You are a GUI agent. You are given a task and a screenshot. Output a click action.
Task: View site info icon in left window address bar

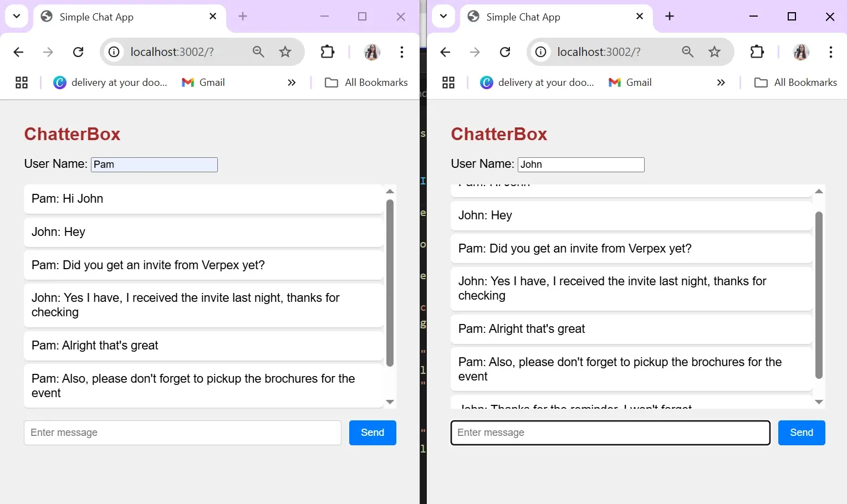click(x=114, y=52)
